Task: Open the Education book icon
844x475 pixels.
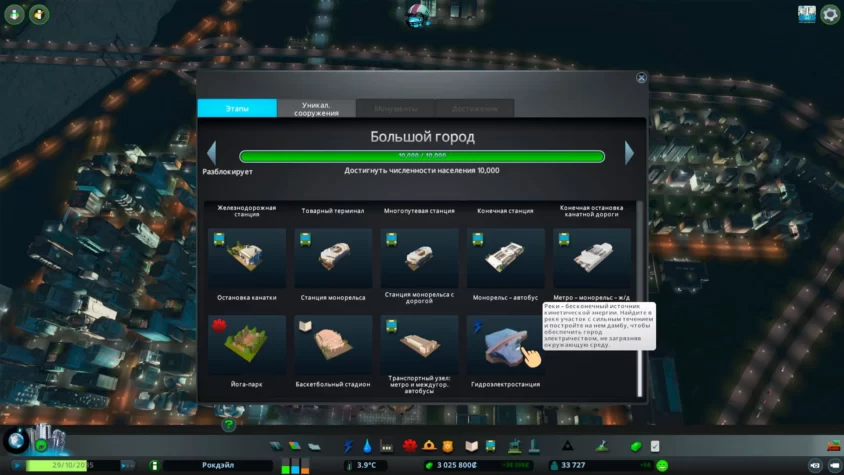Action: click(472, 446)
